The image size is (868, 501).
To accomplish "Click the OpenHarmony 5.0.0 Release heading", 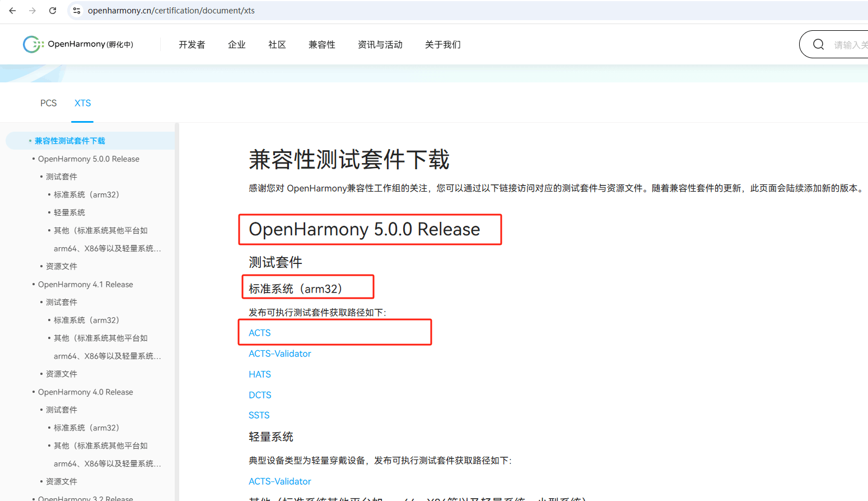I will point(365,229).
